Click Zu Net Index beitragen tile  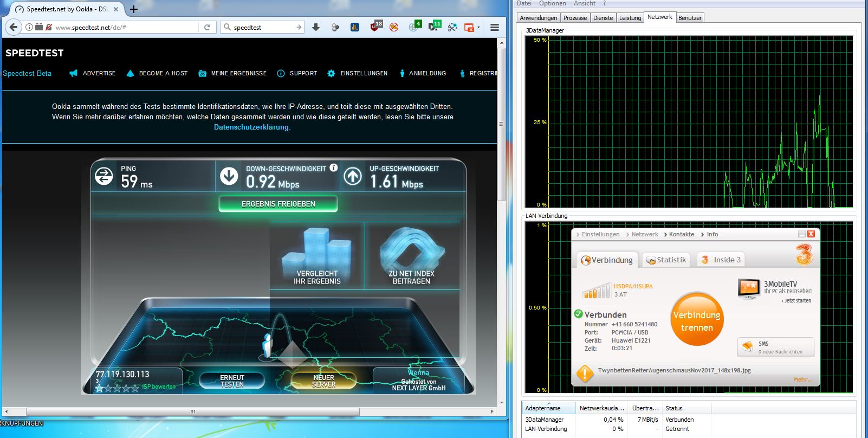pyautogui.click(x=412, y=255)
